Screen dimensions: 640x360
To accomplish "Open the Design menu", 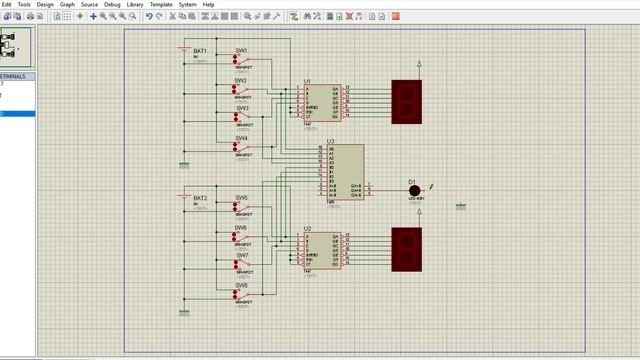I will pos(45,4).
